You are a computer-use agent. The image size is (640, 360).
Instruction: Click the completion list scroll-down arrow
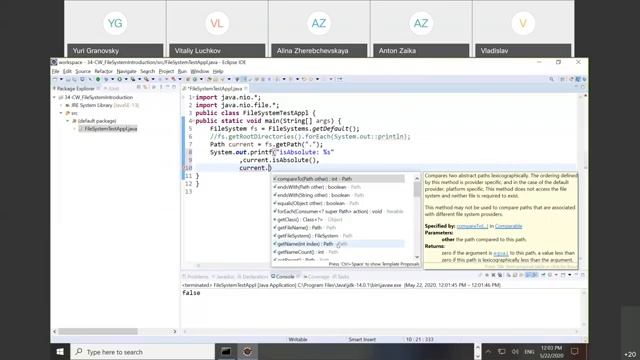417,257
